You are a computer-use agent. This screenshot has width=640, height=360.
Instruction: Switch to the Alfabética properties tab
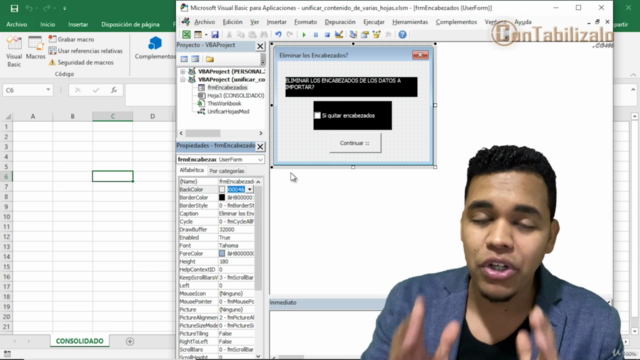pos(191,170)
